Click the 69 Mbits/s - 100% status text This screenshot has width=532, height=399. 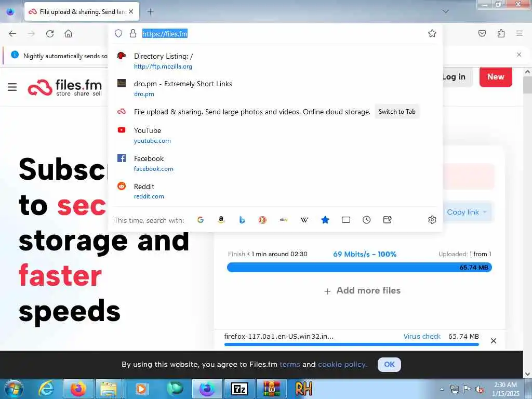(x=365, y=254)
